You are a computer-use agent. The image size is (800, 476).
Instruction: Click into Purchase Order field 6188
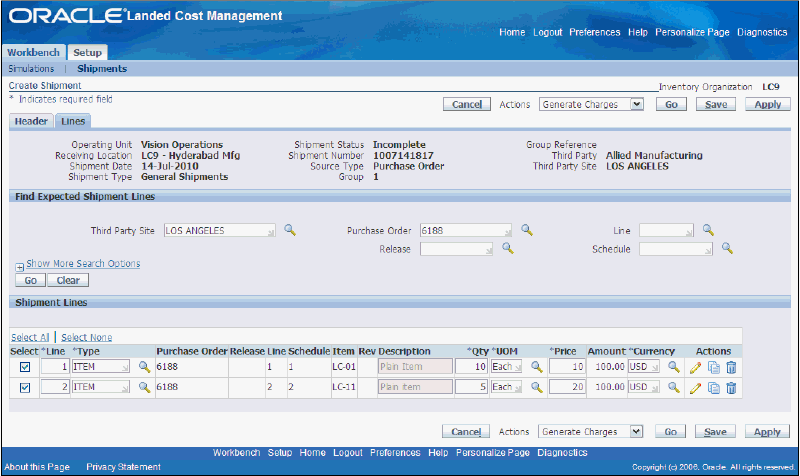coord(466,231)
